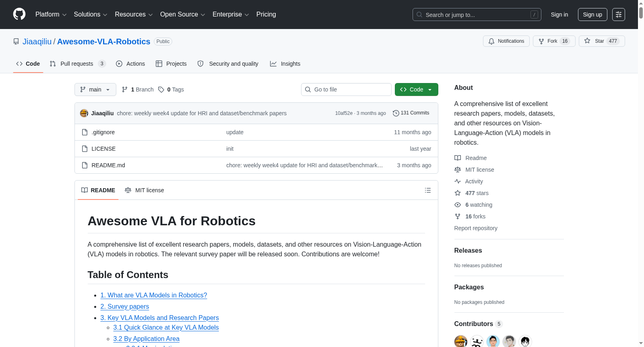Open the Projects tab
Image resolution: width=644 pixels, height=347 pixels.
[171, 64]
